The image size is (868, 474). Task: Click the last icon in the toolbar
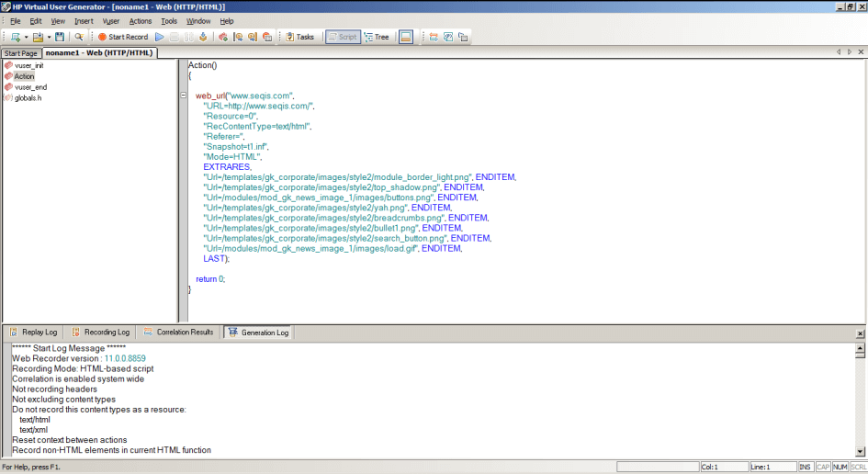[x=463, y=37]
